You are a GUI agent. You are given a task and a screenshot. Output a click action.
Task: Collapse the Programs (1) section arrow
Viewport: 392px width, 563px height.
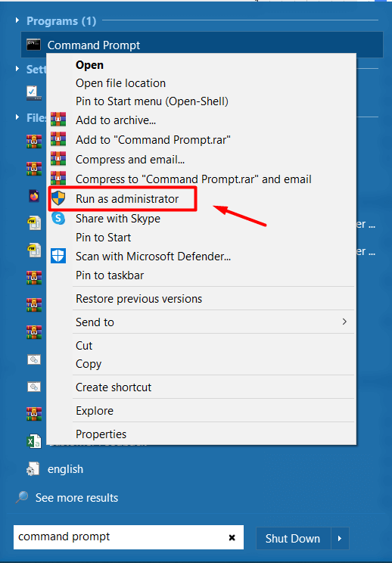pos(17,20)
